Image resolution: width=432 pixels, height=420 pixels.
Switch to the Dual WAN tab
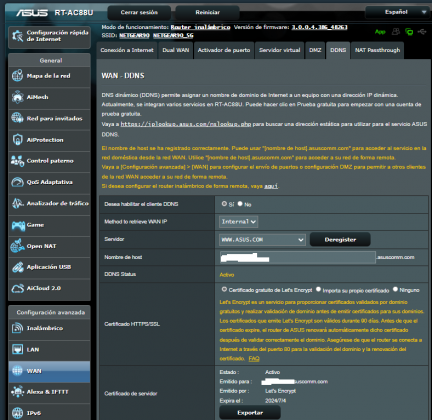coord(176,50)
